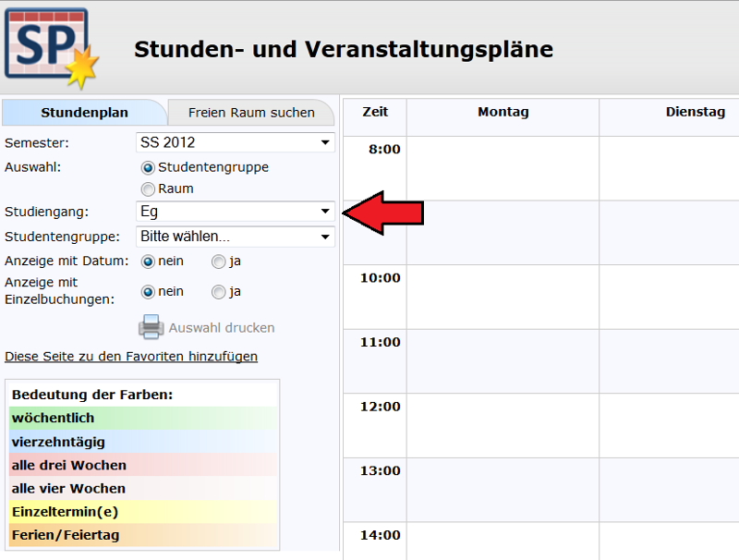Choose nein for Anzeige mit Einzelbuchungen

[x=148, y=292]
